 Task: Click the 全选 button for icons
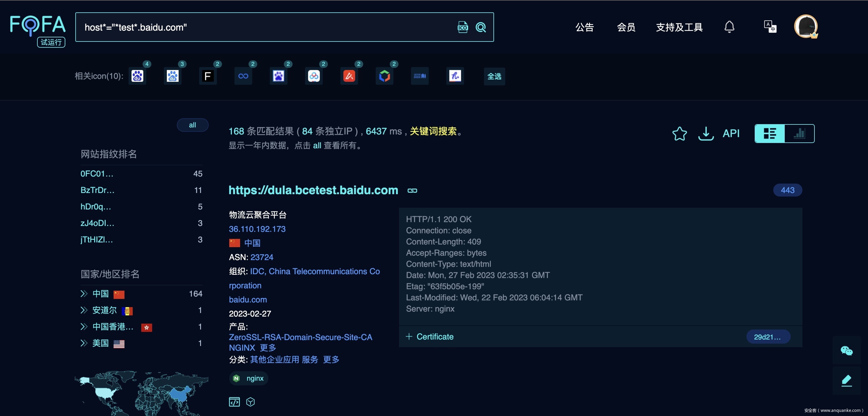[494, 76]
